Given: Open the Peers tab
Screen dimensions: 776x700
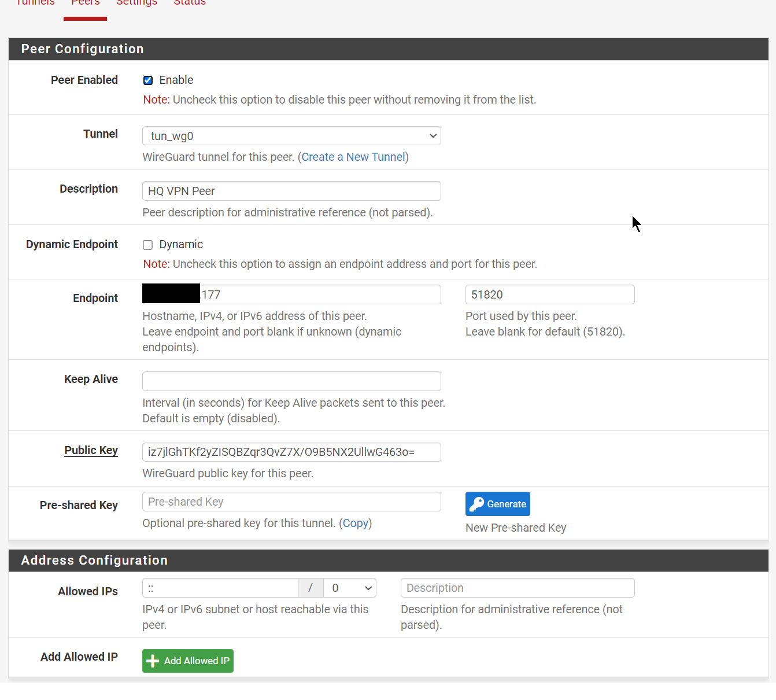Looking at the screenshot, I should coord(86,3).
